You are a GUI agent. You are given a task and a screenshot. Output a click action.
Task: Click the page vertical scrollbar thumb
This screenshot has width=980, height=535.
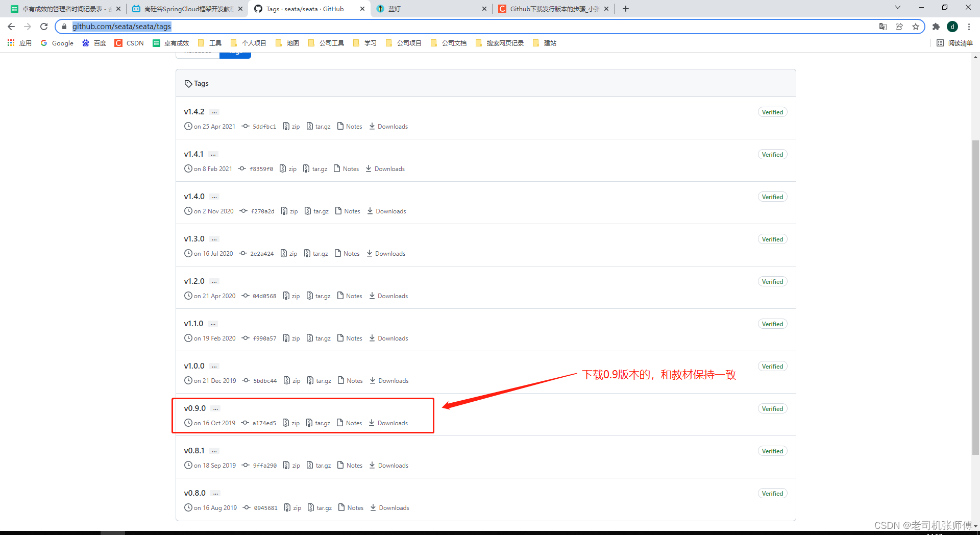tap(975, 297)
